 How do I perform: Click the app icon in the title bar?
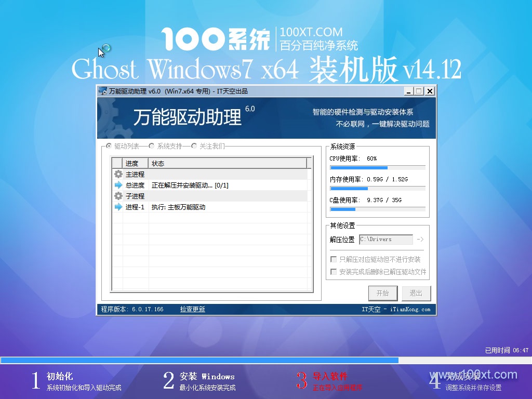103,91
